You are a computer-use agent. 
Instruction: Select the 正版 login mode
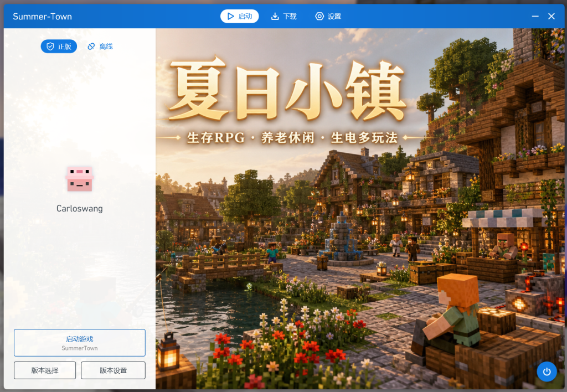click(59, 47)
